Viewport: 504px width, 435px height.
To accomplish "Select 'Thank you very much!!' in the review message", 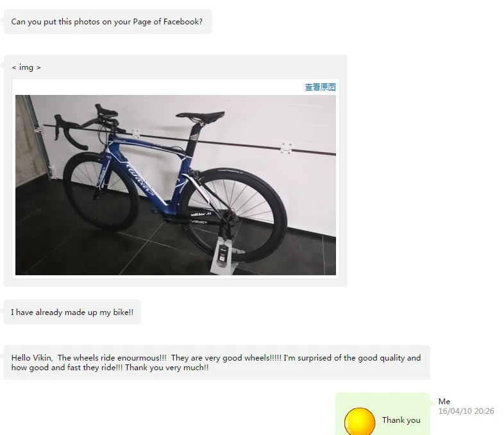I will pos(167,368).
